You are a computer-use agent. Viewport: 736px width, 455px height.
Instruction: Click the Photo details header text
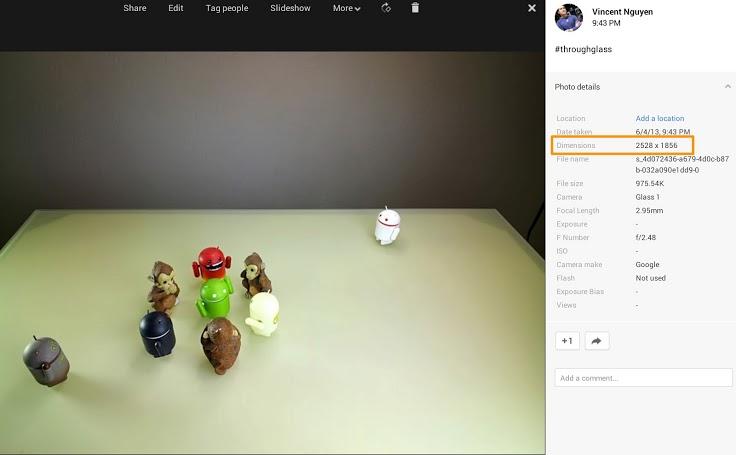tap(578, 87)
